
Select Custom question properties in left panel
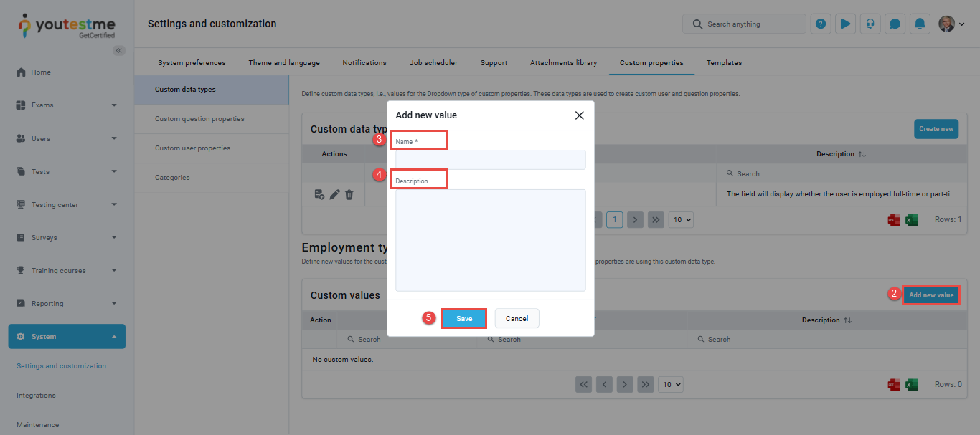(x=212, y=119)
